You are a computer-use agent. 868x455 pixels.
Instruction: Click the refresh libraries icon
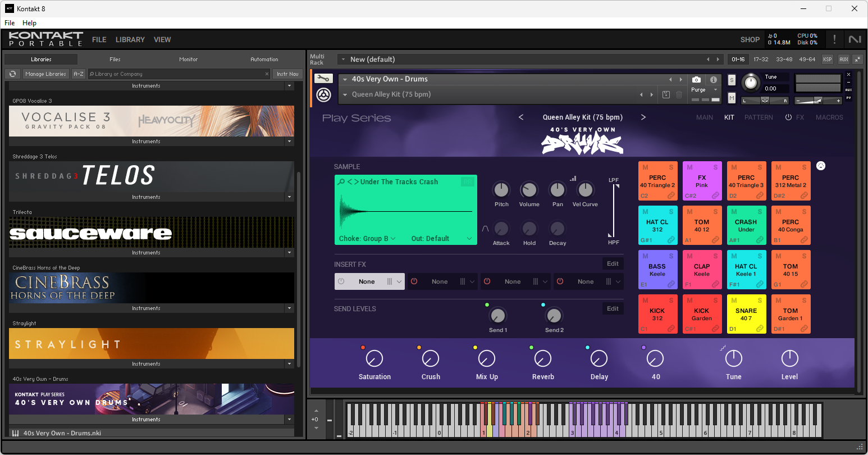[12, 74]
